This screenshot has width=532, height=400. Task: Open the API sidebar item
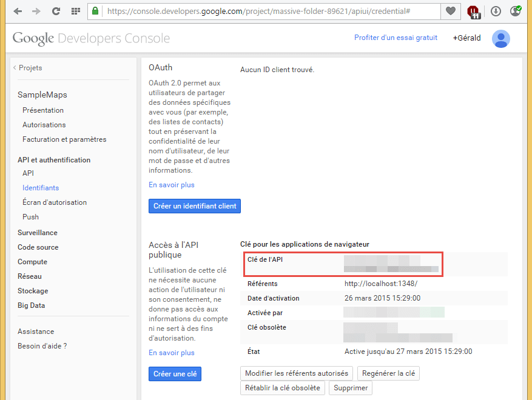tap(28, 173)
